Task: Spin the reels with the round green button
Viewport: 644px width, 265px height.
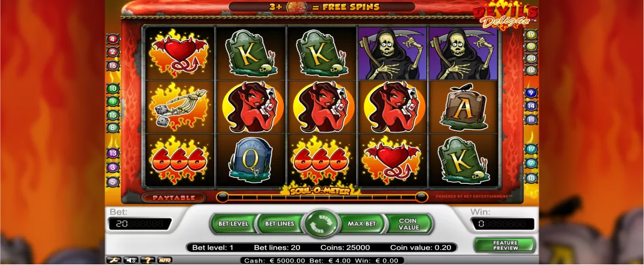Action: pos(322,224)
